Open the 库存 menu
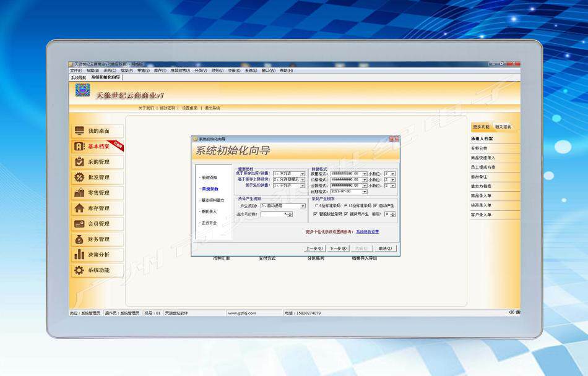 [x=160, y=70]
